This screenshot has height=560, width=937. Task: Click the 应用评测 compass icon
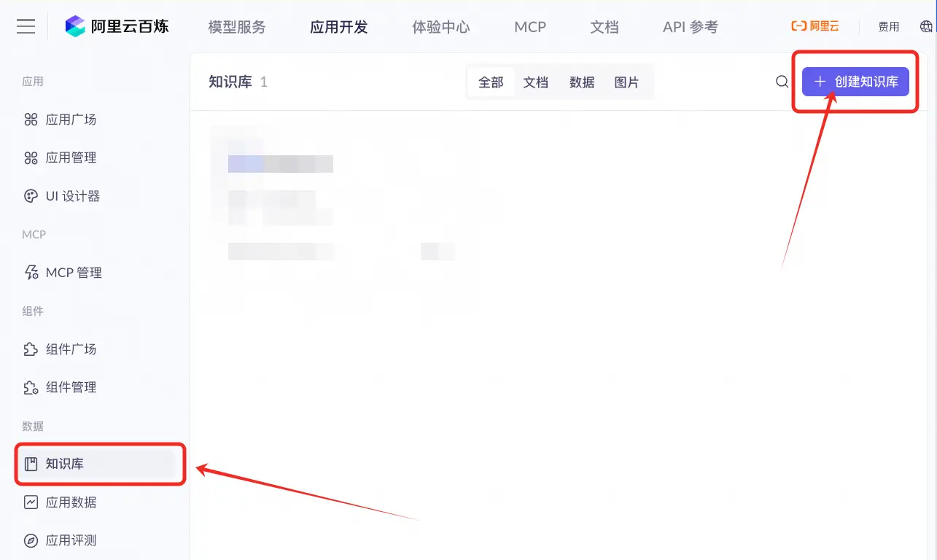pyautogui.click(x=31, y=540)
